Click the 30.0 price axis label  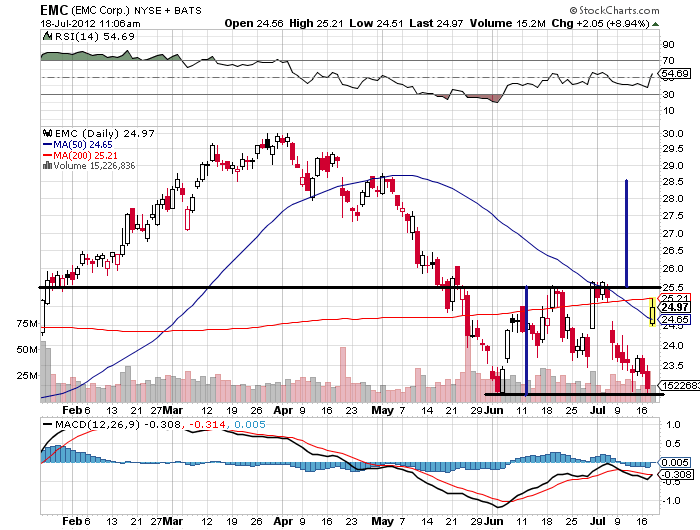(x=673, y=134)
